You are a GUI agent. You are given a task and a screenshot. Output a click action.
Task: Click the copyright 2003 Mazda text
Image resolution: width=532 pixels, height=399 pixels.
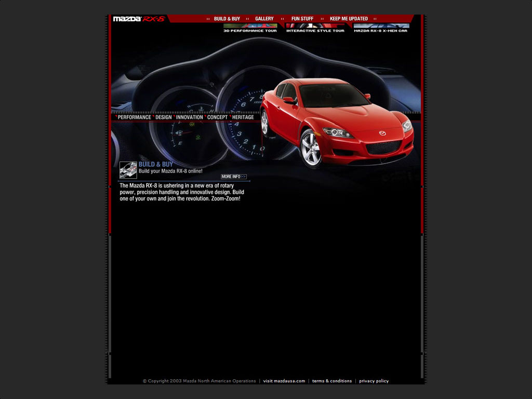(x=199, y=381)
